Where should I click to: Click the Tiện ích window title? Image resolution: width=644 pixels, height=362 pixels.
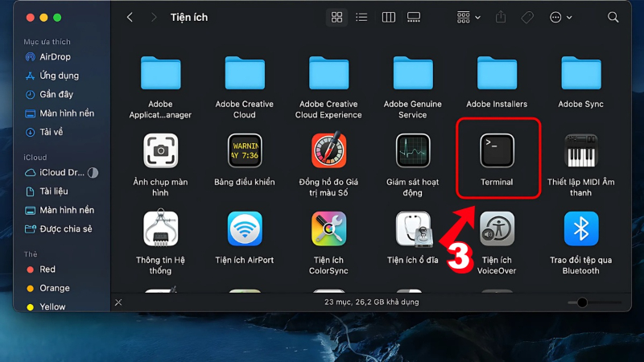189,17
